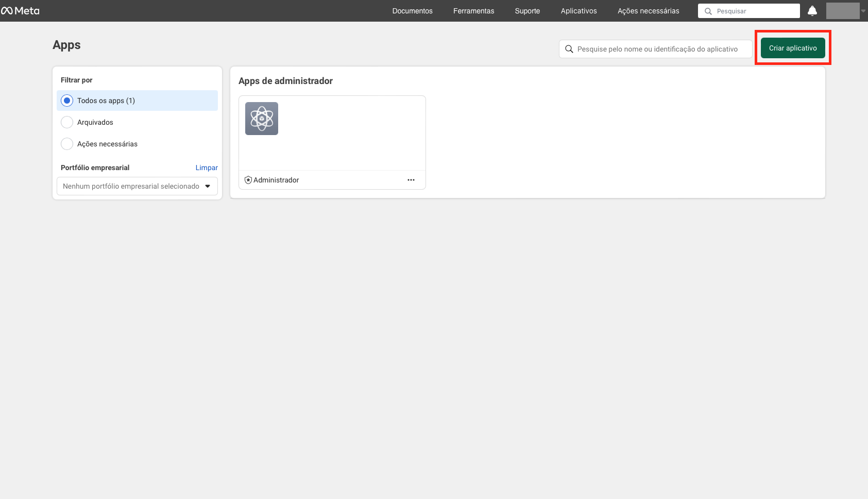868x499 pixels.
Task: Click the Administrador shield icon
Action: (248, 180)
